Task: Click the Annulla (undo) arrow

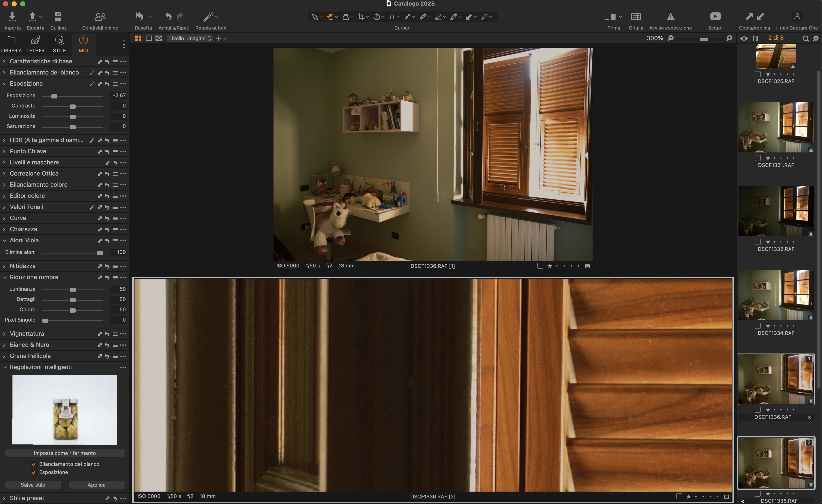Action: click(x=169, y=16)
